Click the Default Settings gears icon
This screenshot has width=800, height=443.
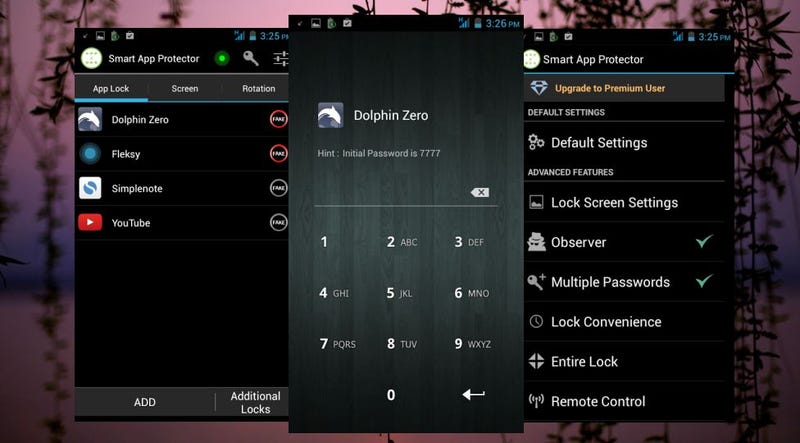[536, 142]
